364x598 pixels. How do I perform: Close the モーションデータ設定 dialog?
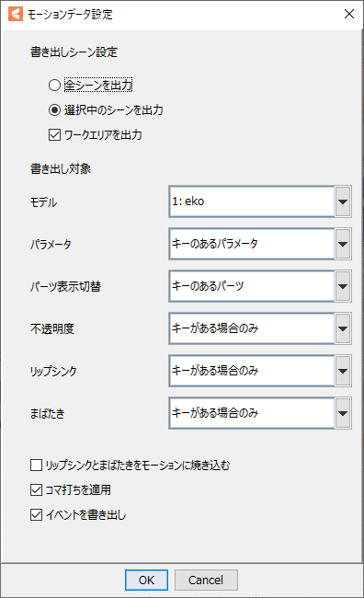(348, 14)
